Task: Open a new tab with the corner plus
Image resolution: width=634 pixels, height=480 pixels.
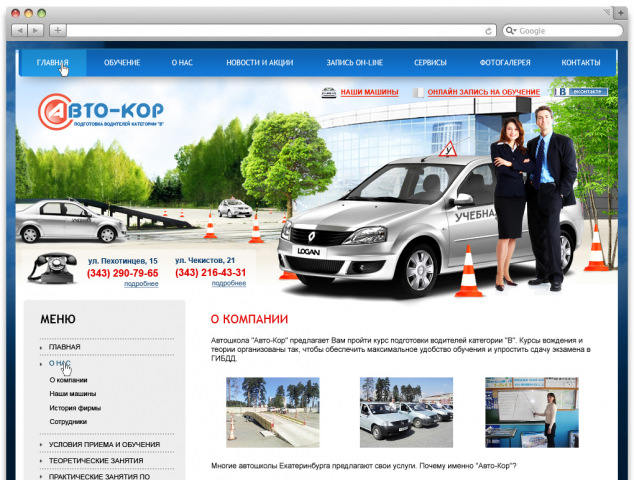Action: (621, 13)
